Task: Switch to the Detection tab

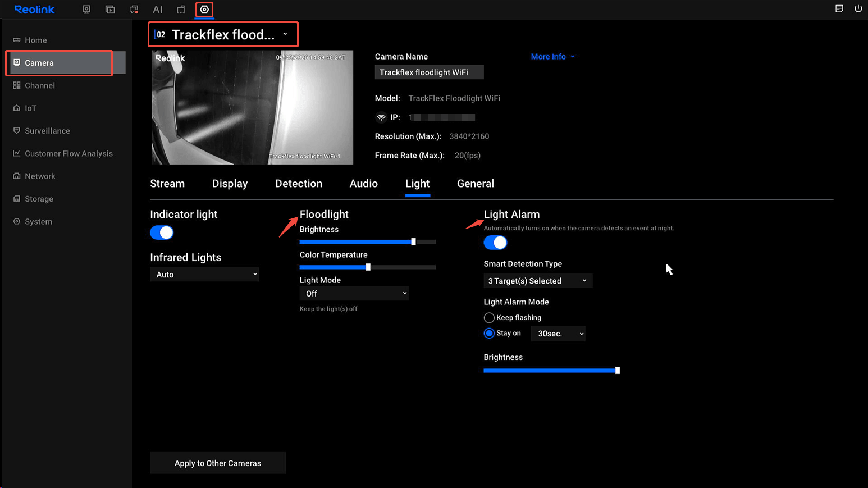Action: point(299,184)
